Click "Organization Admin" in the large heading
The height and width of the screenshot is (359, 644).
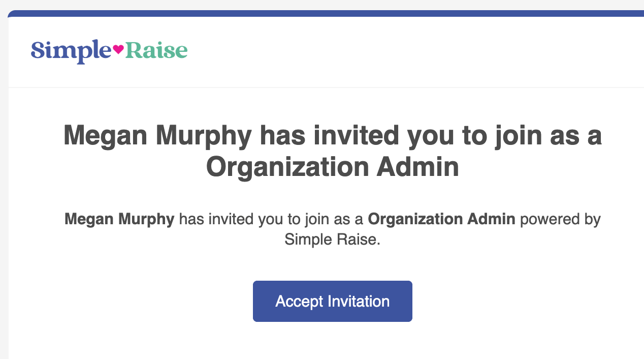[332, 167]
